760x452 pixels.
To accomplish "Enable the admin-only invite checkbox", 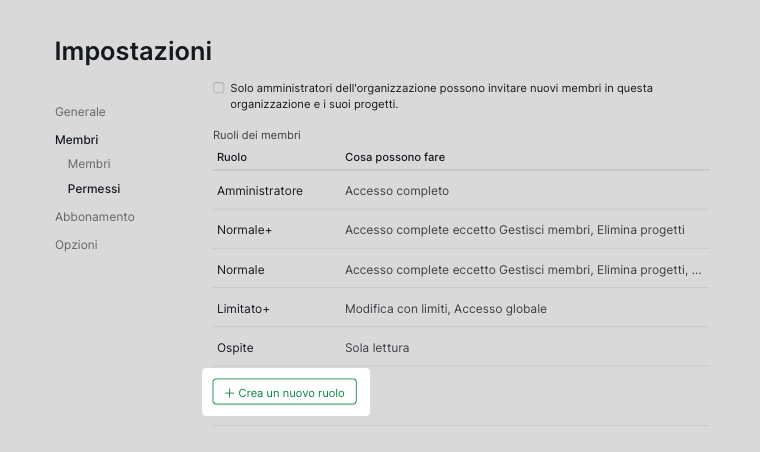I will 219,88.
